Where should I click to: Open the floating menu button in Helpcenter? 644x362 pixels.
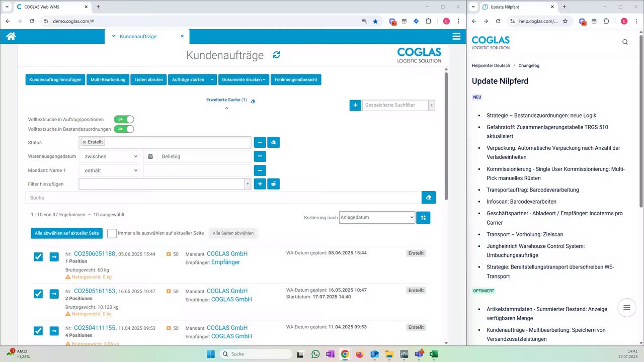point(626,308)
